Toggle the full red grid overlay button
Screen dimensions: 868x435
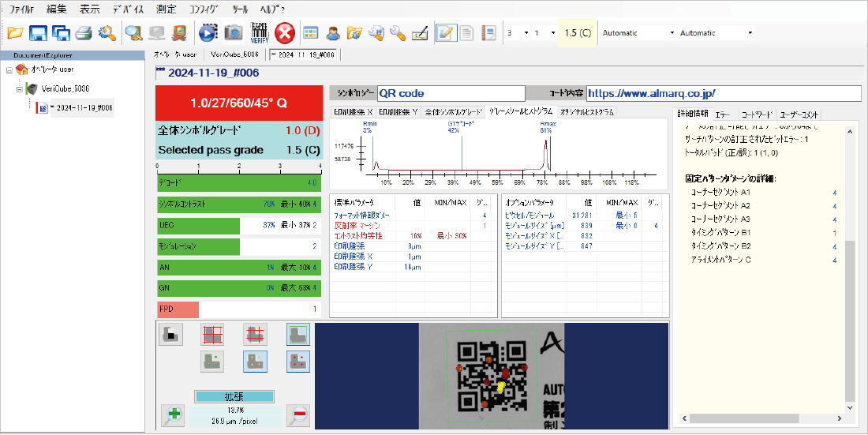coord(213,335)
